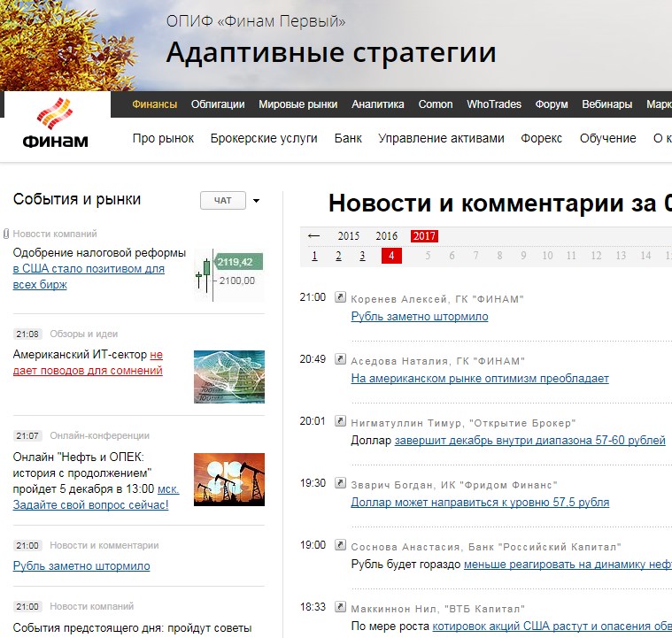The width and height of the screenshot is (672, 638).
Task: Select Банк in main navigation
Action: click(348, 138)
